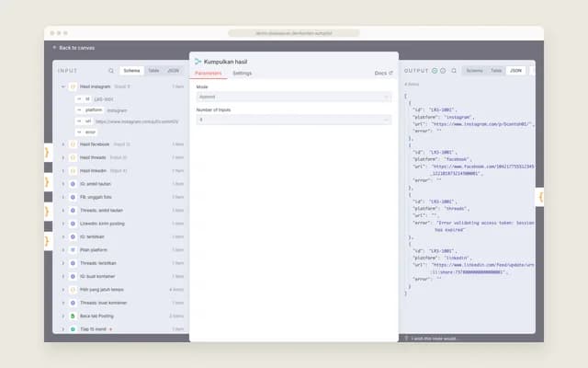Switch OUTPUT panel to Schema view
The image size is (588, 368).
pos(474,71)
